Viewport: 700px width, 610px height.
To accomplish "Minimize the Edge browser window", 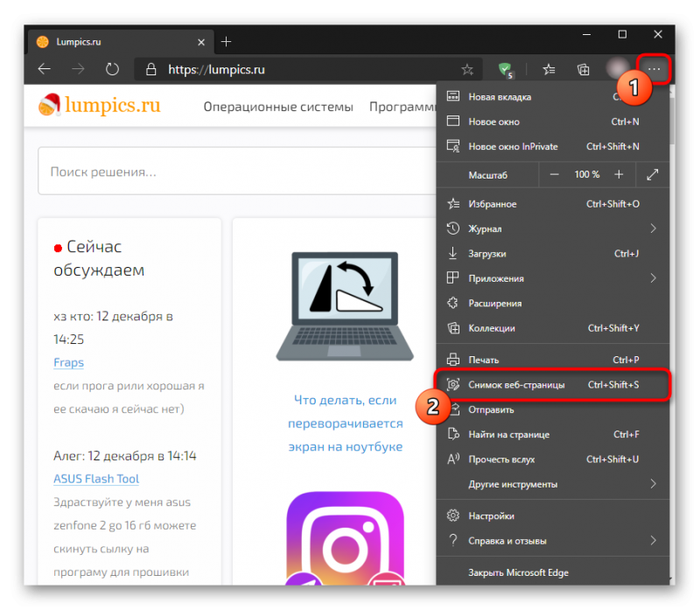I will click(x=586, y=34).
